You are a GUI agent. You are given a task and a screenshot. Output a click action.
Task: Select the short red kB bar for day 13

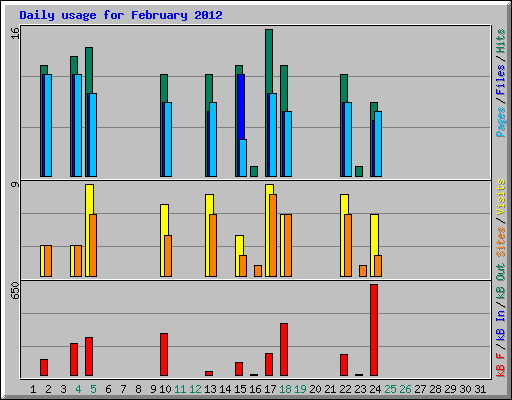[x=209, y=373]
